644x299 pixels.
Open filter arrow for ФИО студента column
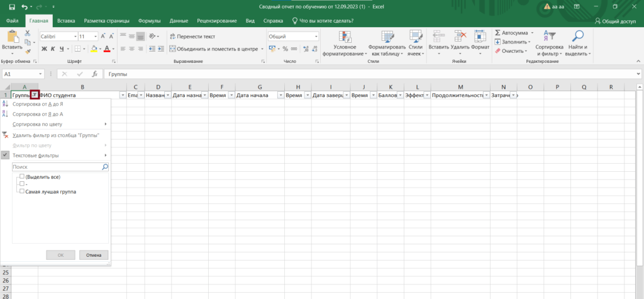[123, 95]
